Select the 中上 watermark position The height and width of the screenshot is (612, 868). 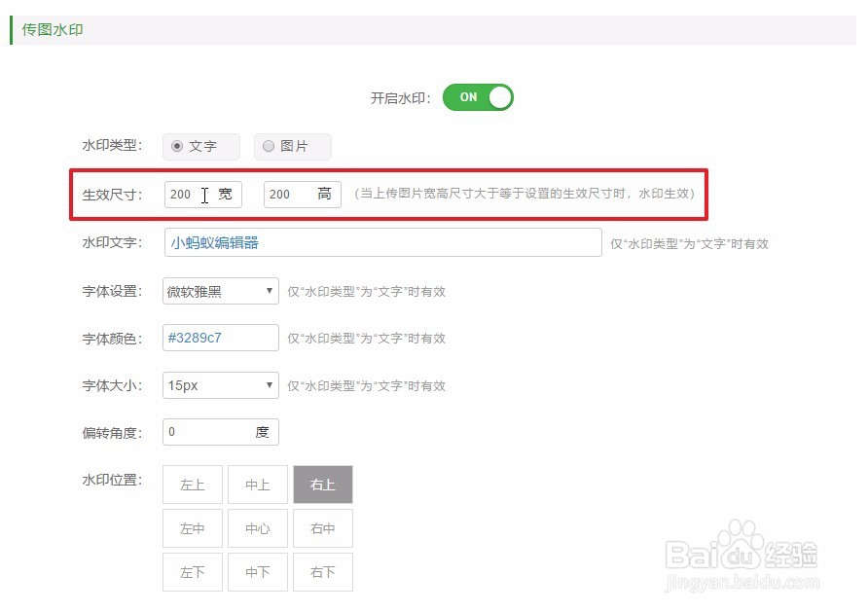click(257, 484)
